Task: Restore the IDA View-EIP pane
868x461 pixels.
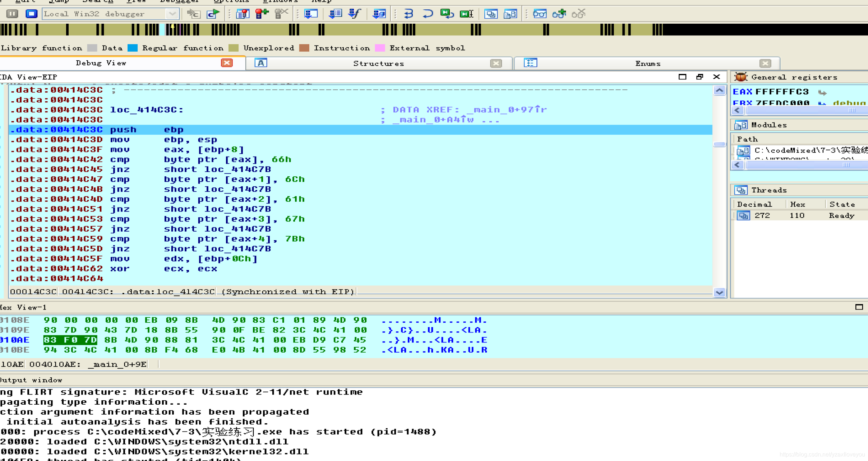Action: point(700,77)
